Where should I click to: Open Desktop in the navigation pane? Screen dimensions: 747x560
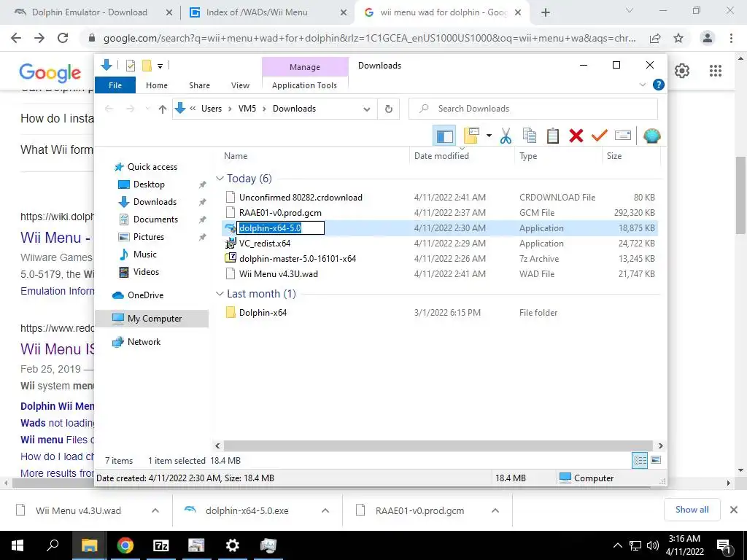click(149, 184)
